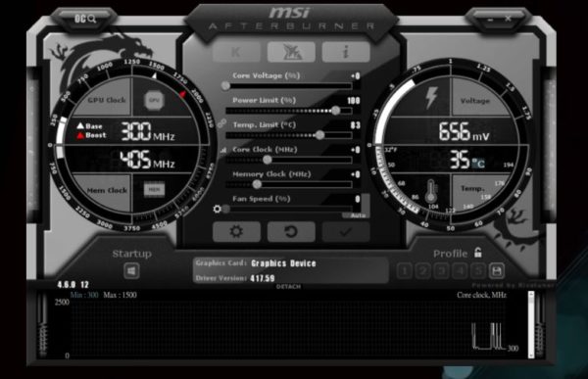Click the Core Clock +0 value
Viewport: 588px width, 379px height.
point(356,150)
